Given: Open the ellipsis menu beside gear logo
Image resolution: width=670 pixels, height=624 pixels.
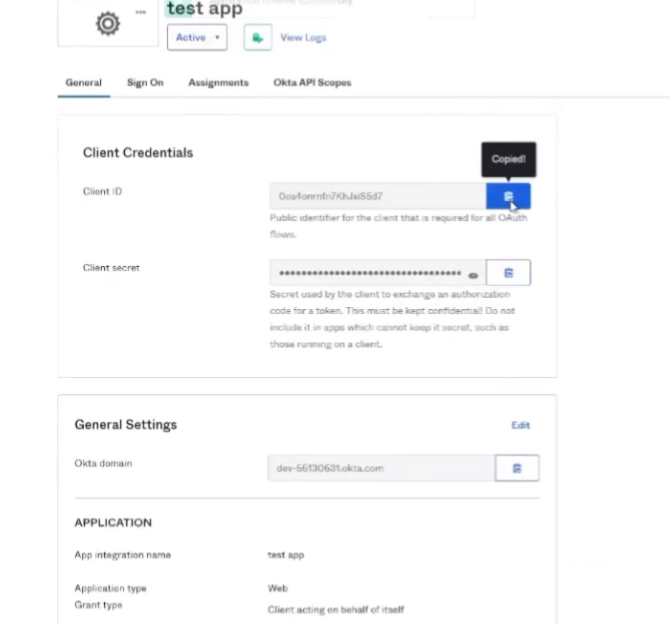Looking at the screenshot, I should [141, 12].
